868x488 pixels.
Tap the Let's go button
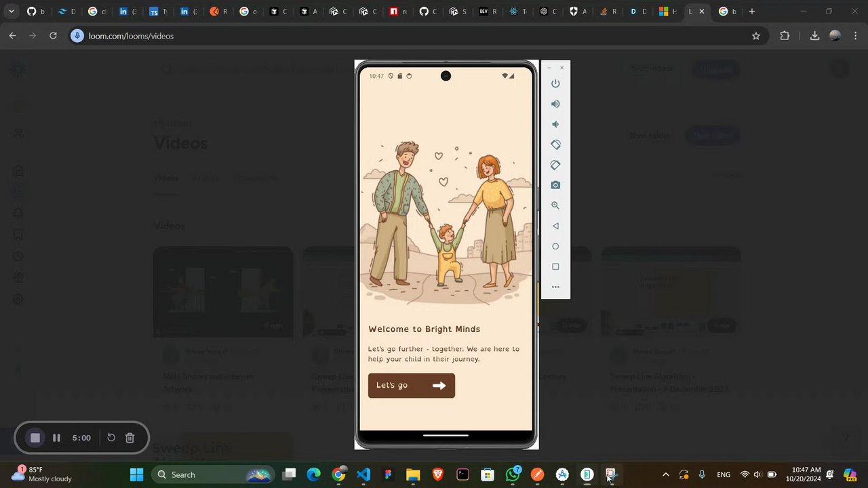pyautogui.click(x=412, y=385)
